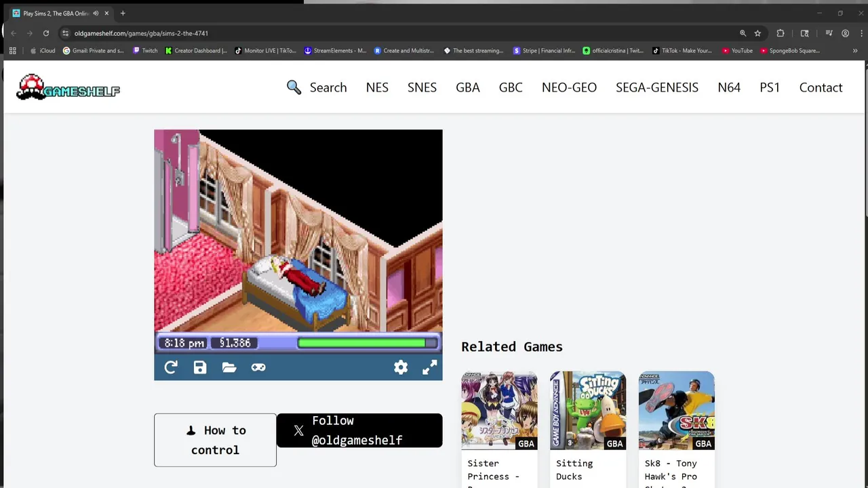Open the Creator Dashboard bookmark
The image size is (868, 488).
coord(196,50)
